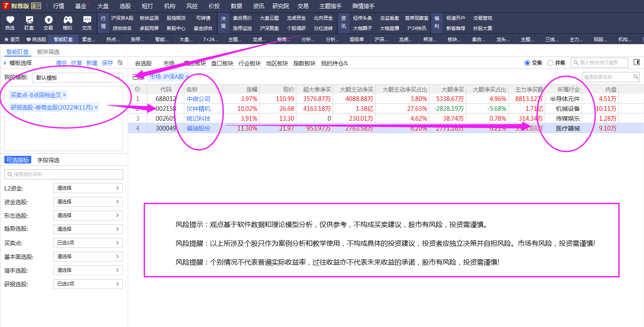The image size is (644, 327).
Task: Select the 并集 radio button
Action: (550, 63)
